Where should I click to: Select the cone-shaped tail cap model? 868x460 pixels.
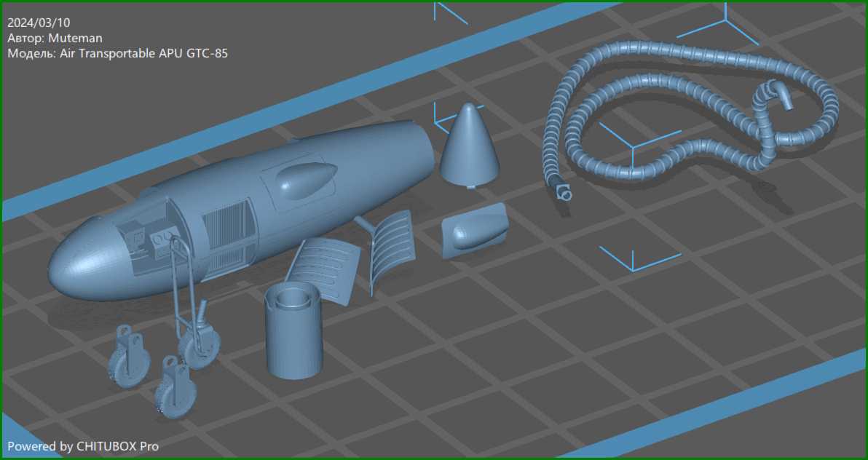click(x=470, y=147)
